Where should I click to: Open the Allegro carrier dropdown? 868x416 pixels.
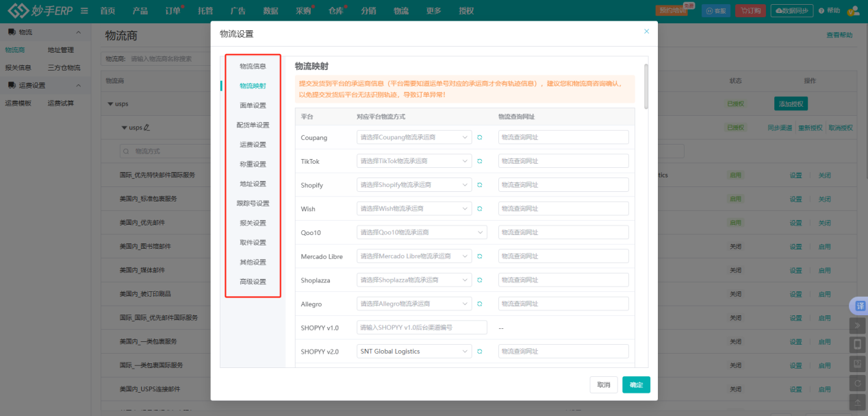(x=414, y=304)
